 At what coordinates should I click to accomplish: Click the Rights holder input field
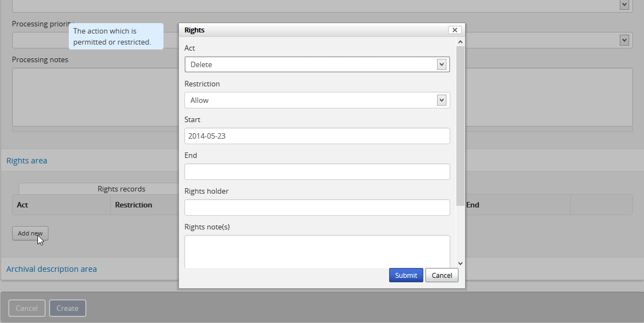316,207
